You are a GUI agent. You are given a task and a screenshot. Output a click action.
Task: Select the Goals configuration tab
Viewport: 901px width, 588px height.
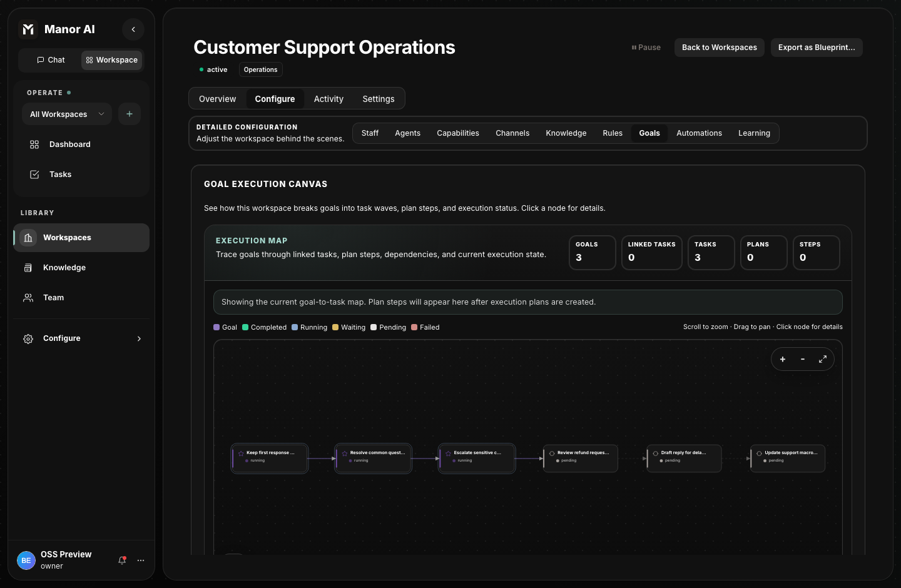[x=649, y=133]
